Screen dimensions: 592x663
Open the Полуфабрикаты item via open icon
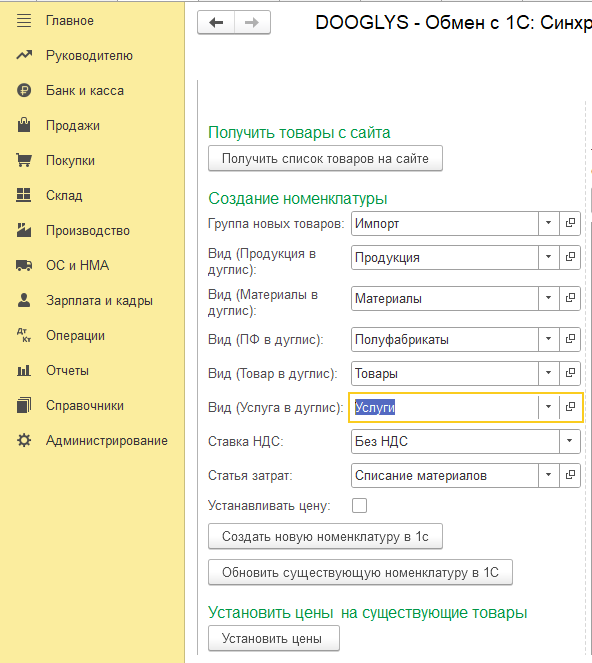coord(570,339)
